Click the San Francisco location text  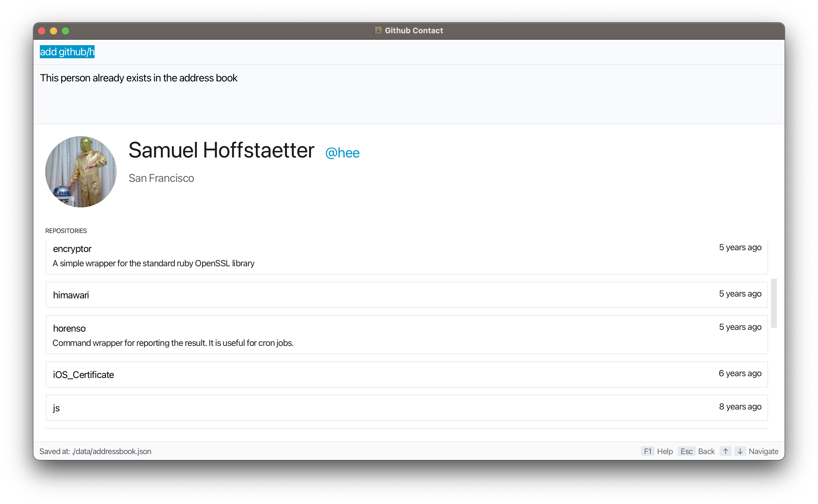coord(161,178)
